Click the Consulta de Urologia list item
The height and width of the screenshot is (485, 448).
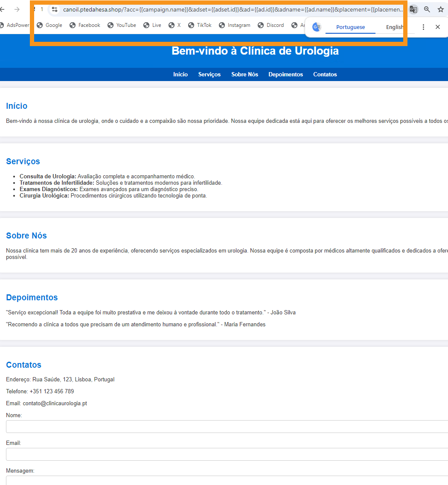click(108, 176)
